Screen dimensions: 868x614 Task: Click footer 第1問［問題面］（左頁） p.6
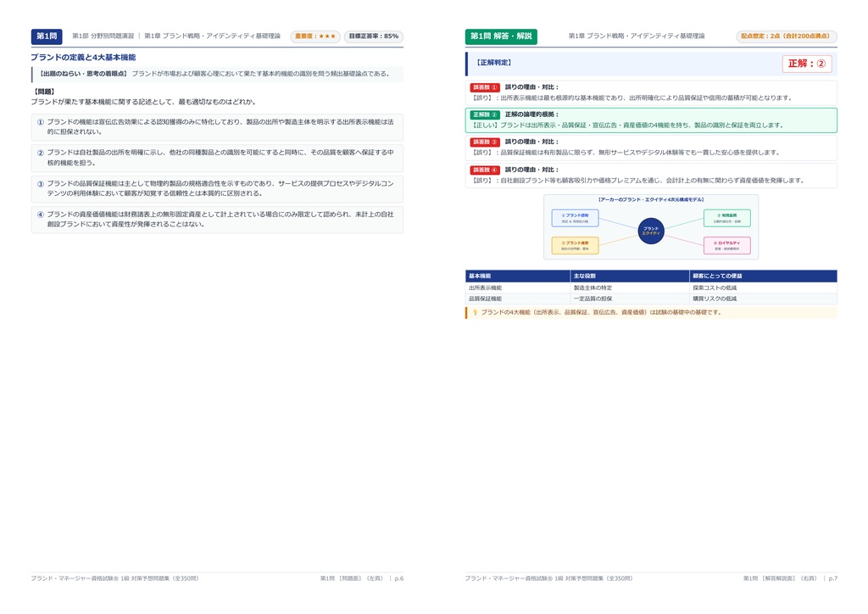pyautogui.click(x=362, y=578)
